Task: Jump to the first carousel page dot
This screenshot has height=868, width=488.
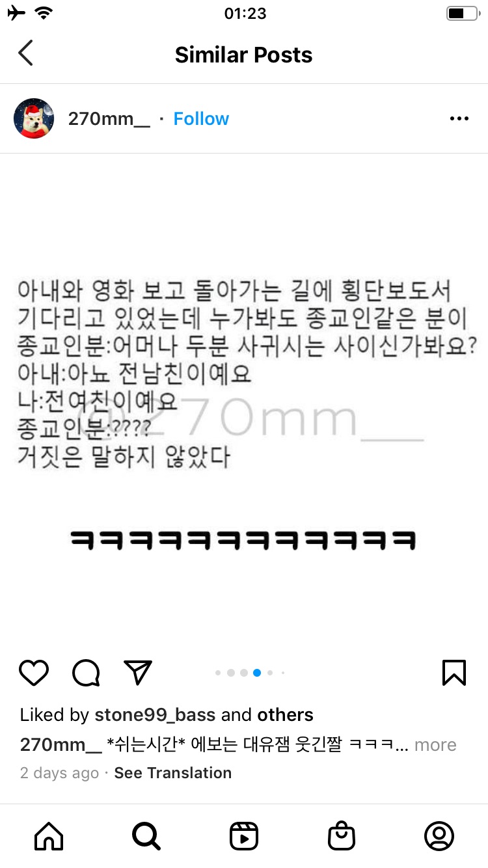Action: pos(218,673)
